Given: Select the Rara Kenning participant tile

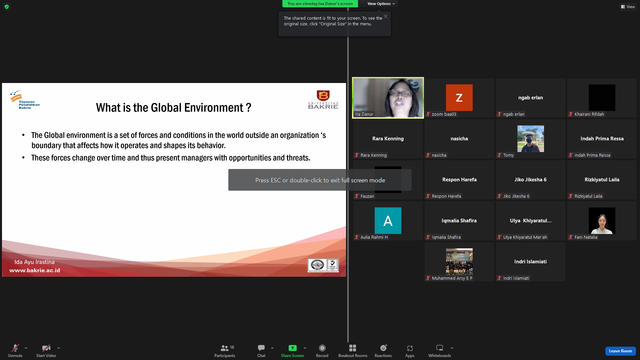Looking at the screenshot, I should click(388, 139).
